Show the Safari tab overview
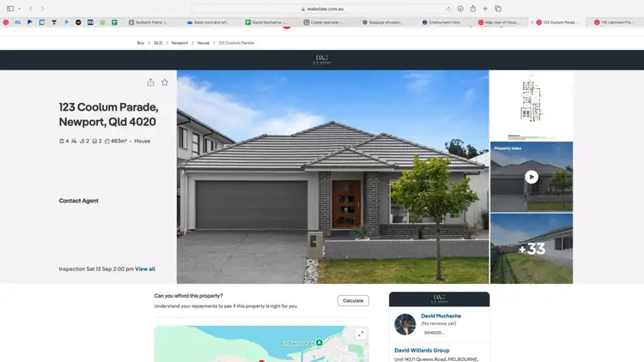Viewport: 644px width, 362px height. coord(498,9)
